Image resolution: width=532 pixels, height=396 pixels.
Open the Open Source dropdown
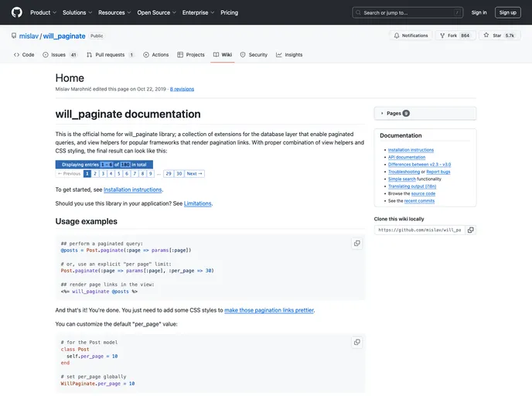[156, 12]
